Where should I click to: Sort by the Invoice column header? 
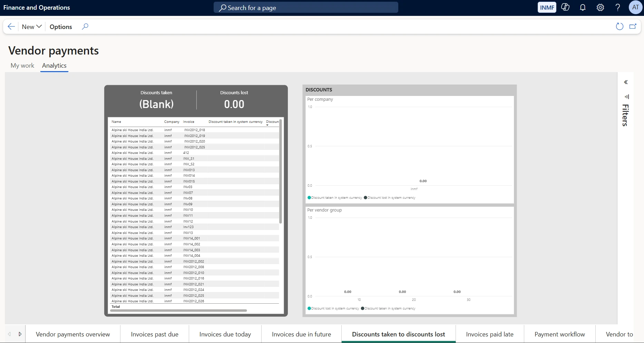(188, 122)
